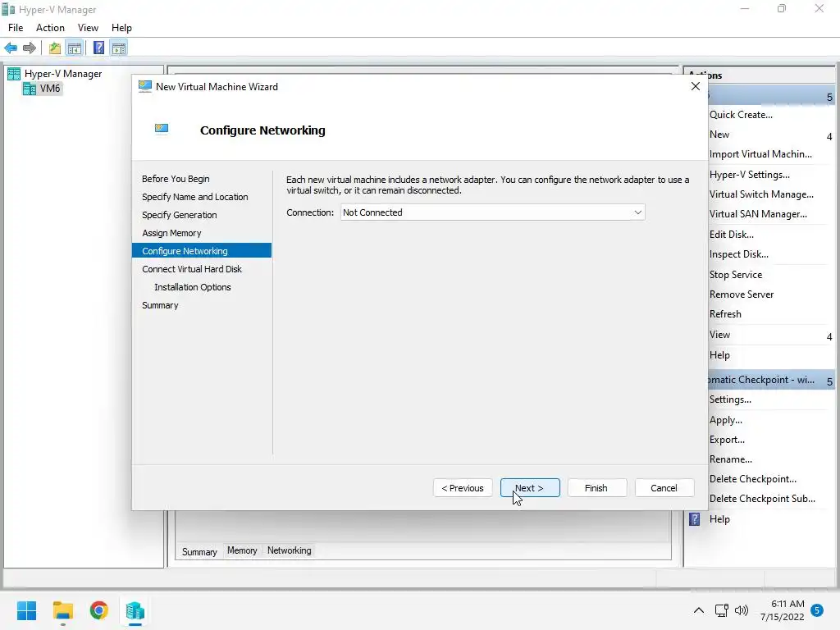Image resolution: width=840 pixels, height=630 pixels.
Task: Click Inspect Disk action
Action: tap(739, 254)
